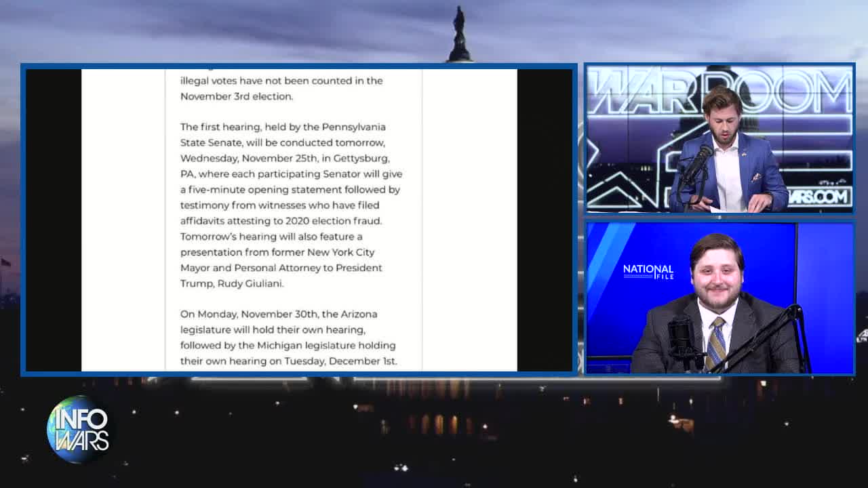The width and height of the screenshot is (868, 488).
Task: Click the Infowars globe logo
Action: 79,429
